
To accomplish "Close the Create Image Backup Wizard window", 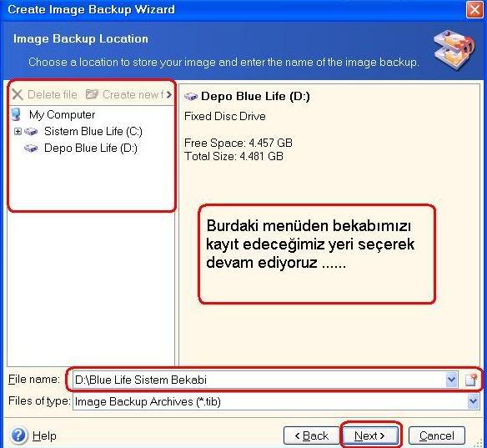I will [x=474, y=10].
